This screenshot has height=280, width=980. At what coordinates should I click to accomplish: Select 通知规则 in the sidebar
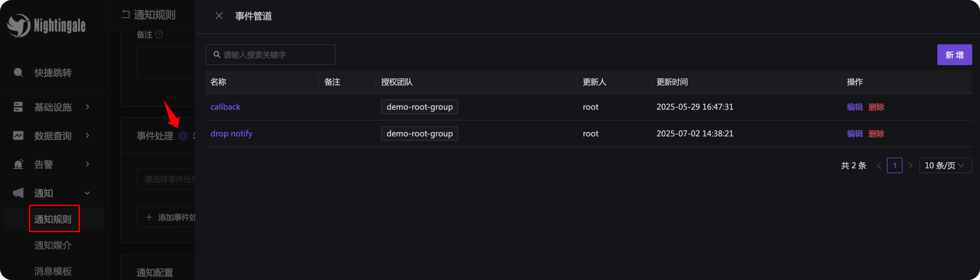pos(53,219)
